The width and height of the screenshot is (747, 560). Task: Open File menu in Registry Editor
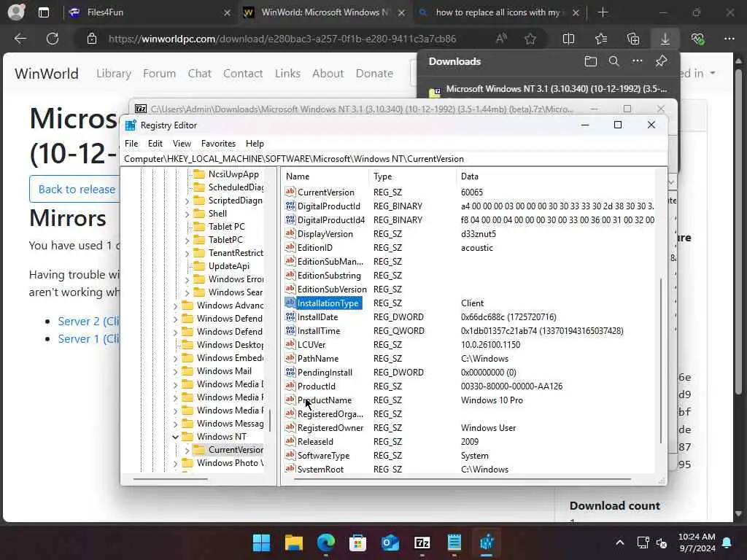click(131, 144)
